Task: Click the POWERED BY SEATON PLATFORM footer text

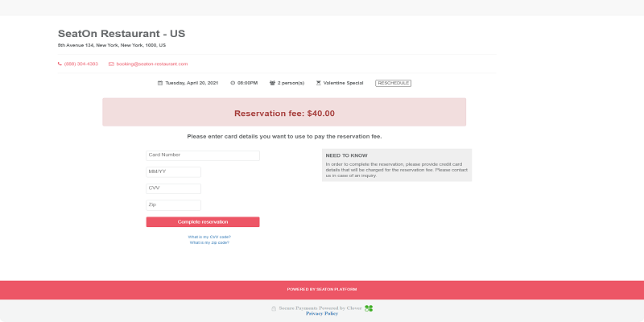Action: (x=322, y=289)
